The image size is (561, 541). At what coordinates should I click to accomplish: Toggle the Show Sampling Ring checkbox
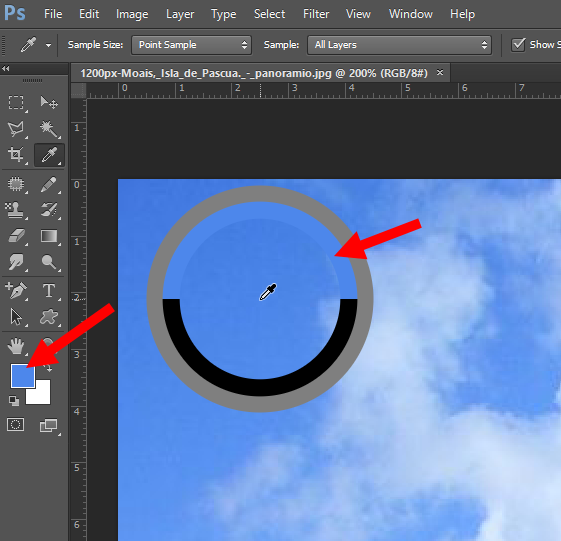pyautogui.click(x=518, y=45)
